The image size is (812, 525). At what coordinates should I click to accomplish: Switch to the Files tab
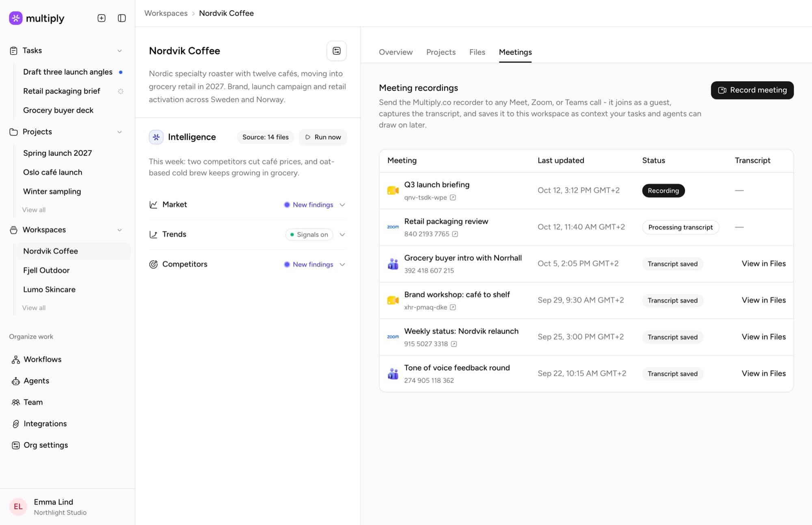click(477, 52)
